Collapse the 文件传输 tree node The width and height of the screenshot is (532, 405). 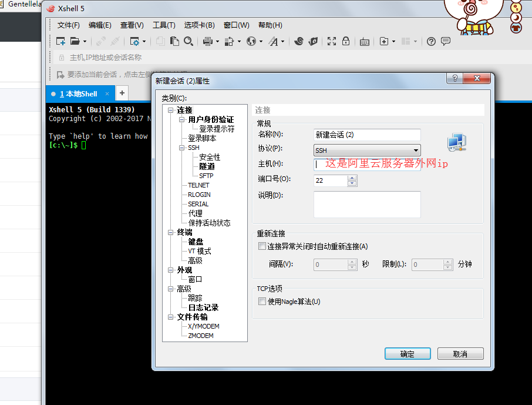[171, 317]
